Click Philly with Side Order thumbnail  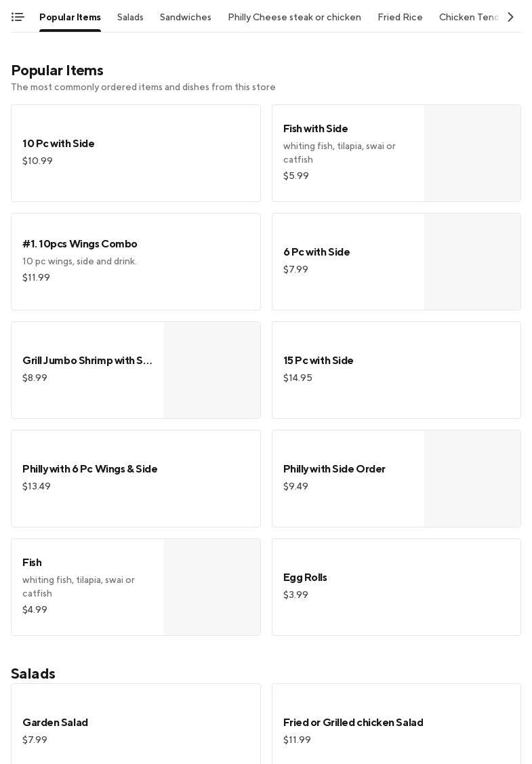472,479
